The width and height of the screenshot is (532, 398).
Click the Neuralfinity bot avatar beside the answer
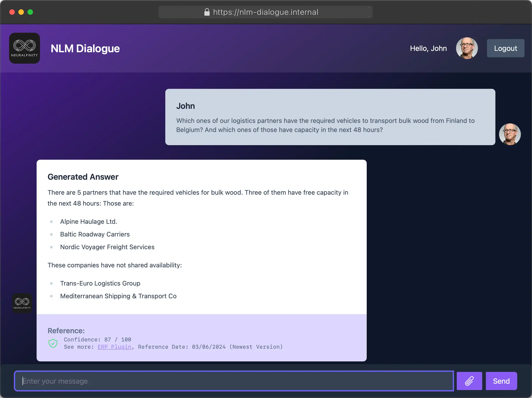pos(22,303)
